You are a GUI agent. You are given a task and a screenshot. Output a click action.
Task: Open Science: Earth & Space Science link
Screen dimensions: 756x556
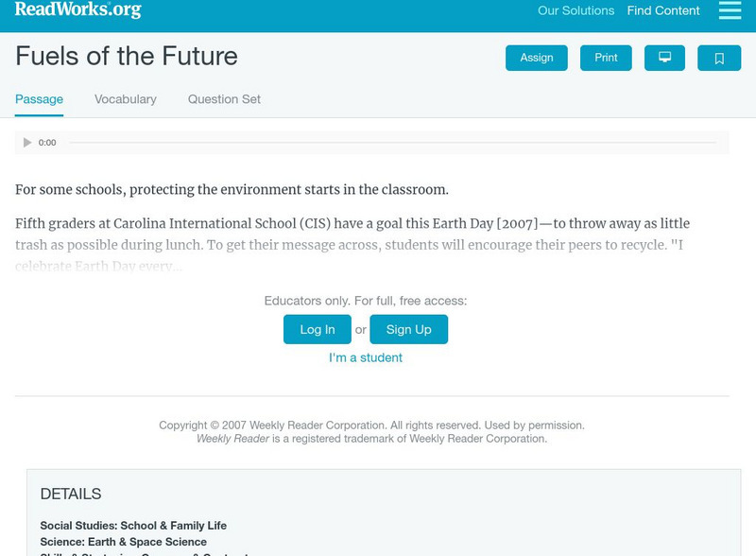click(x=123, y=542)
